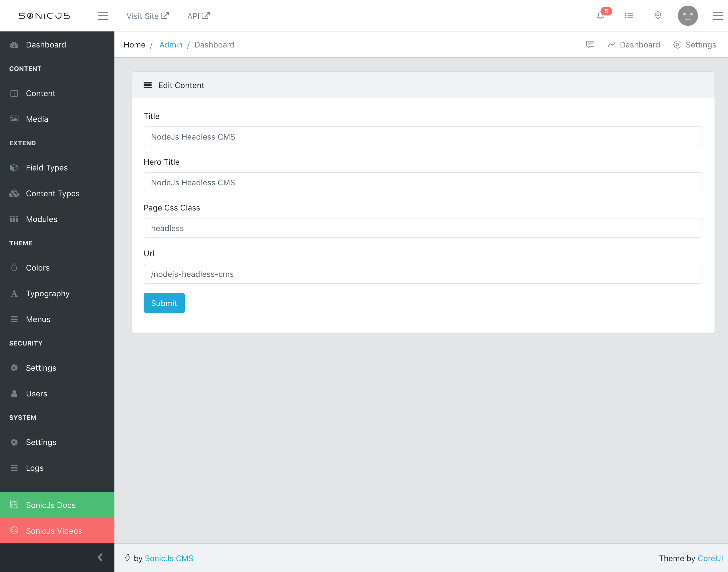Click the Content layout icon in sidebar

[x=14, y=93]
